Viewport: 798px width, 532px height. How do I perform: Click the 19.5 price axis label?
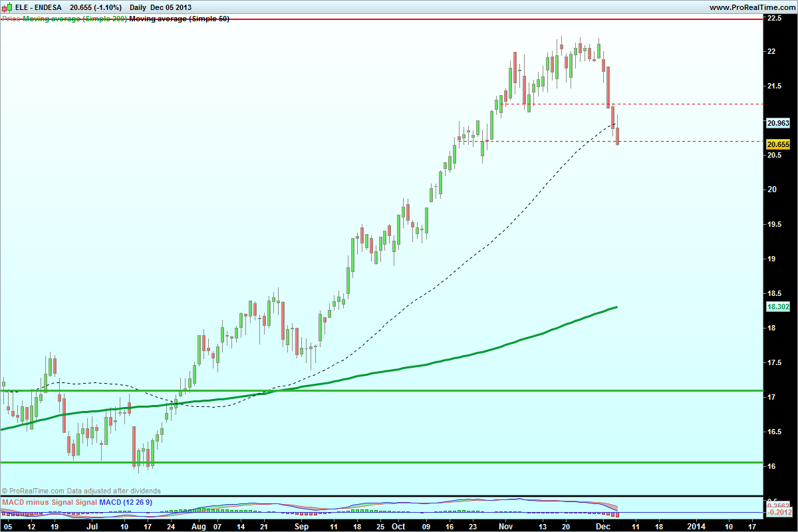774,225
